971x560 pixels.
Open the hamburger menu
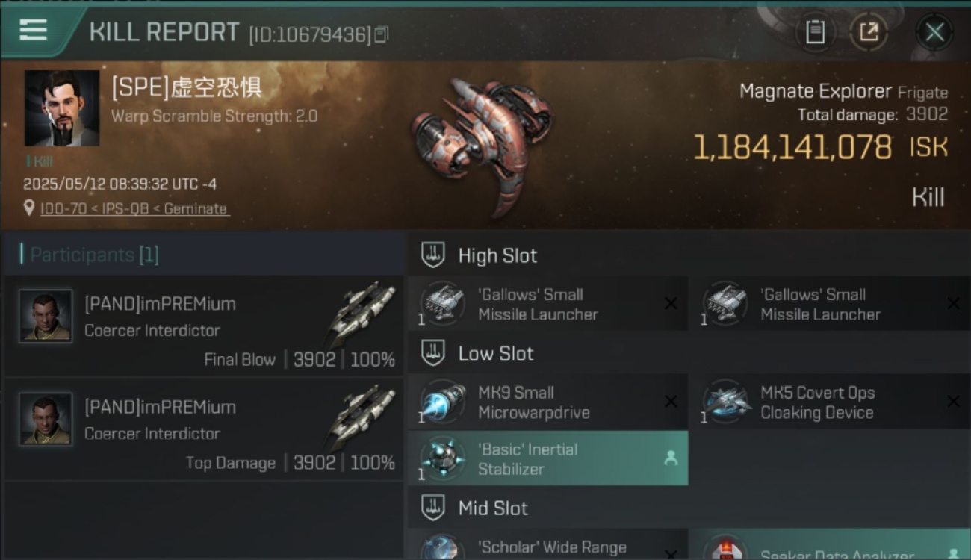click(34, 30)
